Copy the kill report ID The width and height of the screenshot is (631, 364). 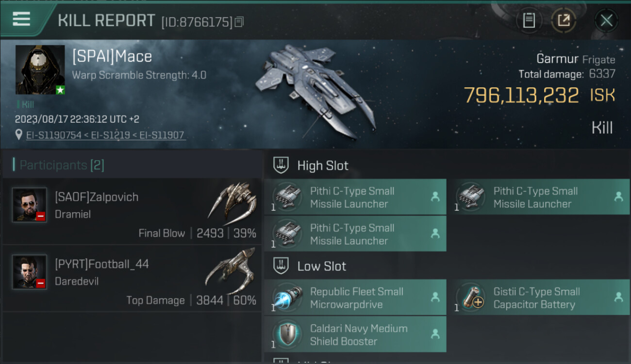(x=239, y=22)
